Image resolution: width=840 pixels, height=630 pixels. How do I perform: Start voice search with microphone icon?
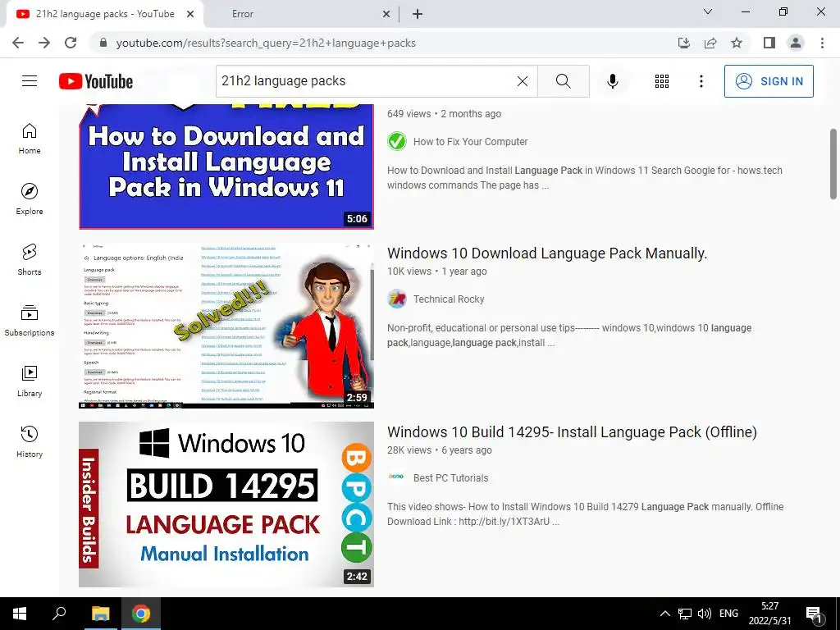pyautogui.click(x=613, y=81)
